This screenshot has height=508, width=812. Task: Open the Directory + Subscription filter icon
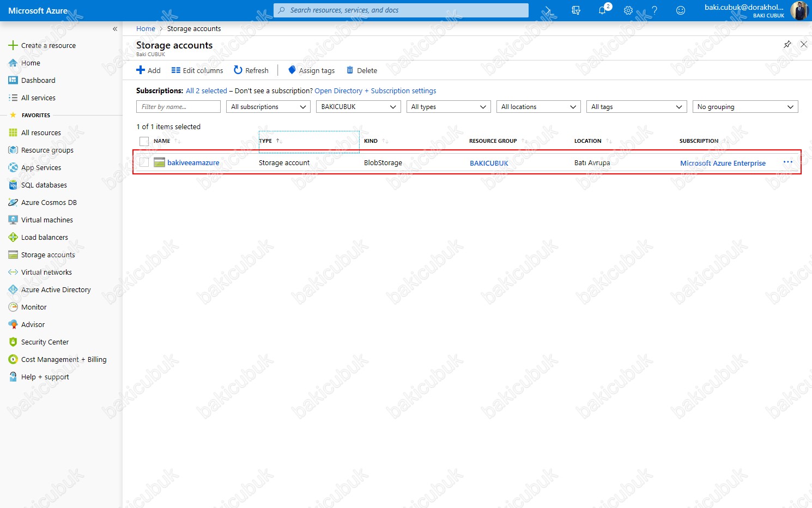point(576,10)
